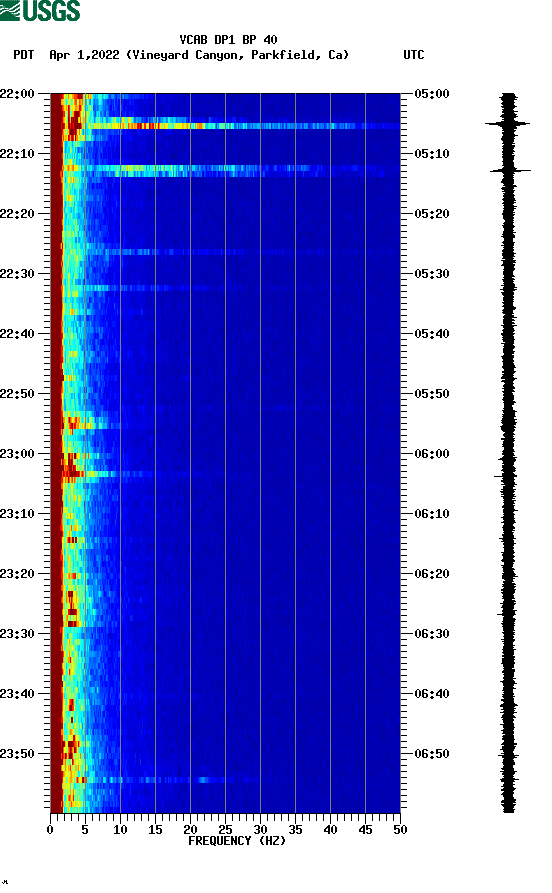Click the 05:50 UTC time label
This screenshot has width=552, height=893.
432,394
